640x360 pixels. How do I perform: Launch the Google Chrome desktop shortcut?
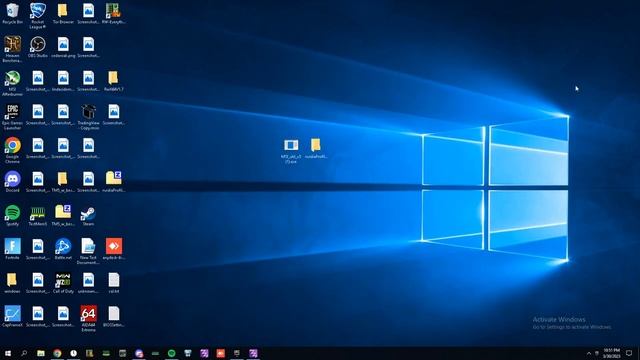12,151
